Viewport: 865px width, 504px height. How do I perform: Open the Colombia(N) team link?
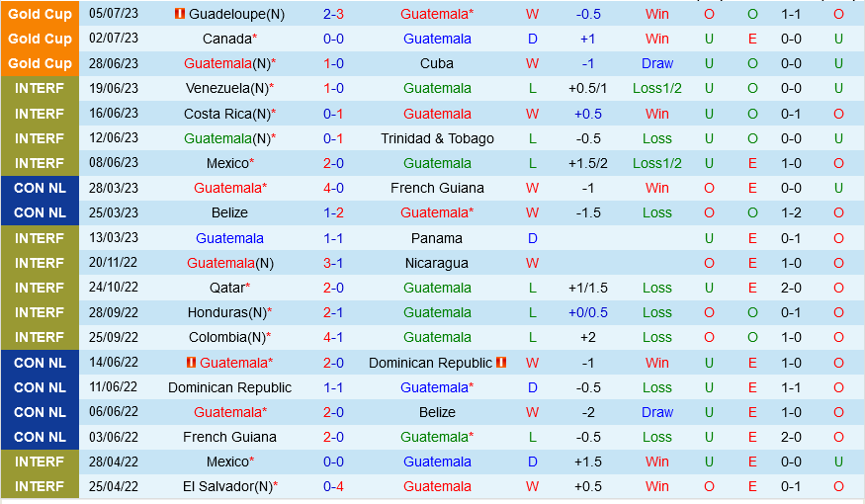pos(225,337)
